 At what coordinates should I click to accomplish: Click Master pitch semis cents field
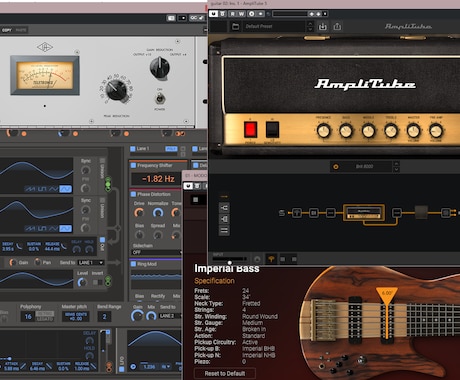pos(76,317)
